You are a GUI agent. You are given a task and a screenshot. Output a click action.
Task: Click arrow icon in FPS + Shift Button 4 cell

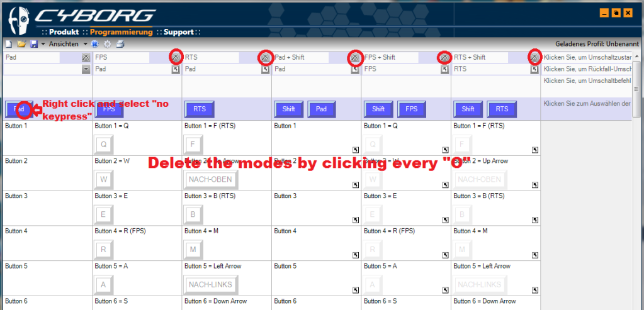tap(444, 255)
